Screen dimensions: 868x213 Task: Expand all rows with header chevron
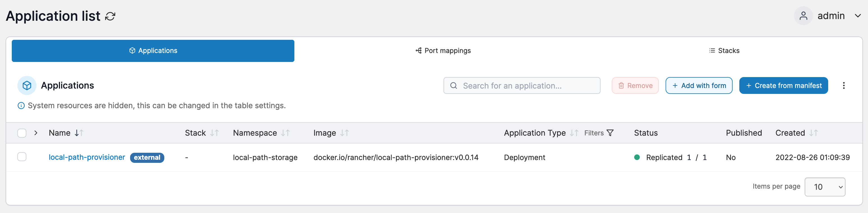pos(36,133)
